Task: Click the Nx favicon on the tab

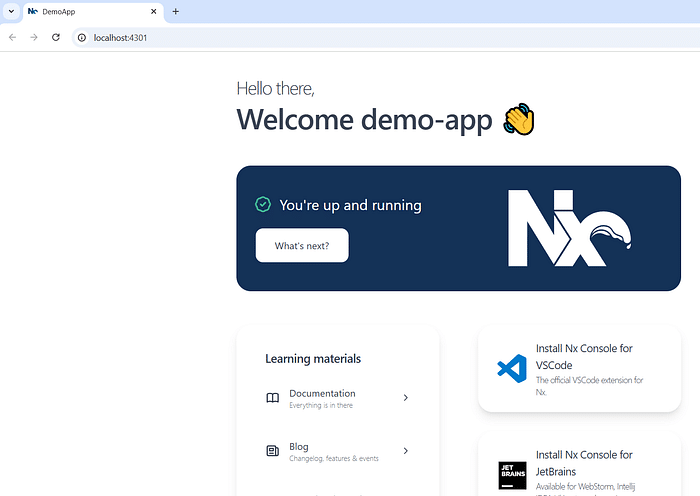Action: point(33,11)
